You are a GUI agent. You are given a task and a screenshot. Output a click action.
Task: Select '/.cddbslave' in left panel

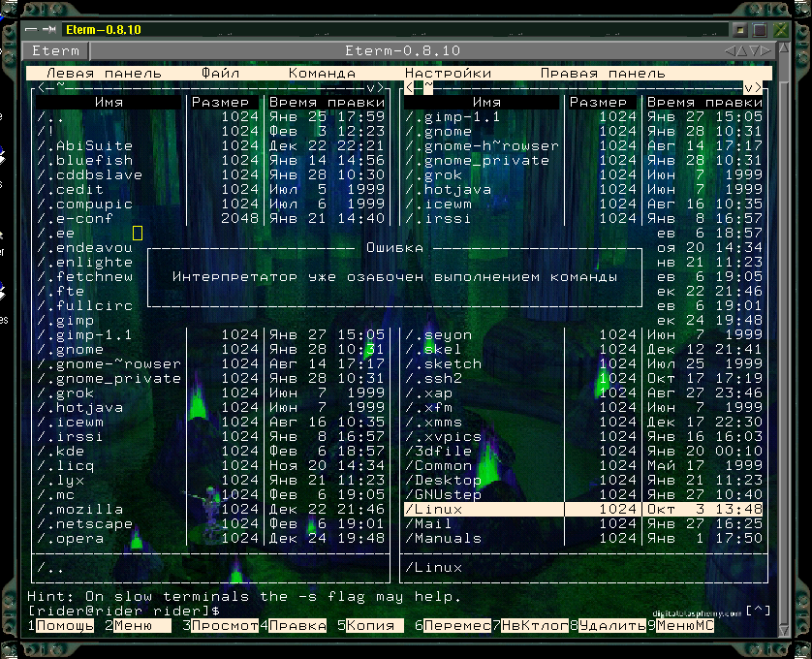[211, 175]
